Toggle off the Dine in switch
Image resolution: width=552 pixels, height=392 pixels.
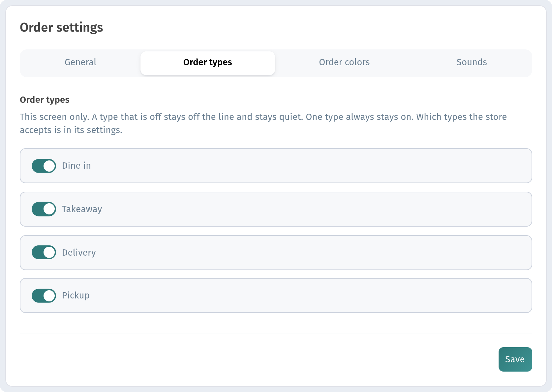point(44,166)
